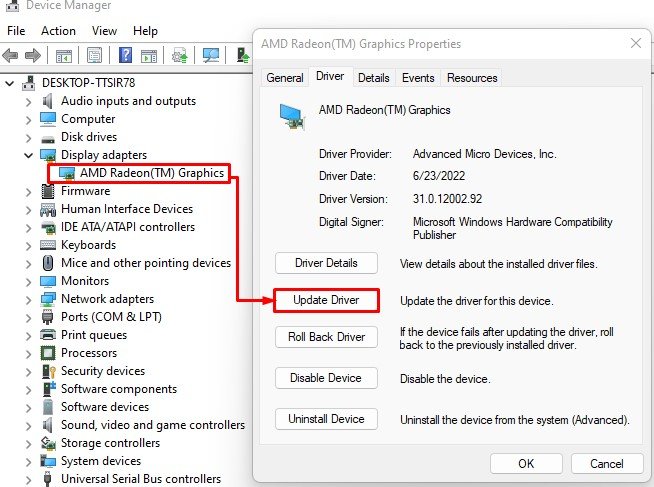654x487 pixels.
Task: Click the Disable Device button
Action: 326,378
